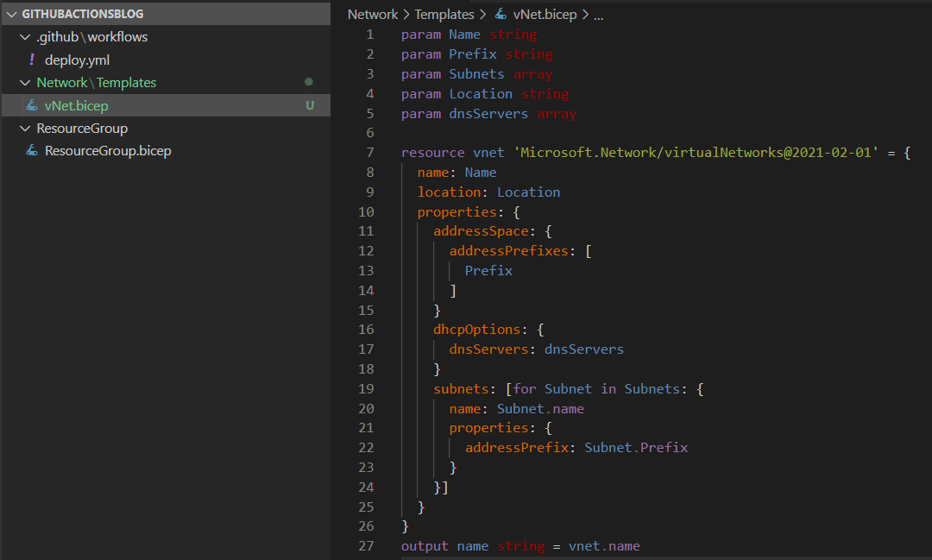Click the bicep icon beside vNet.bicep in explorer
This screenshot has height=560, width=932.
click(x=32, y=105)
